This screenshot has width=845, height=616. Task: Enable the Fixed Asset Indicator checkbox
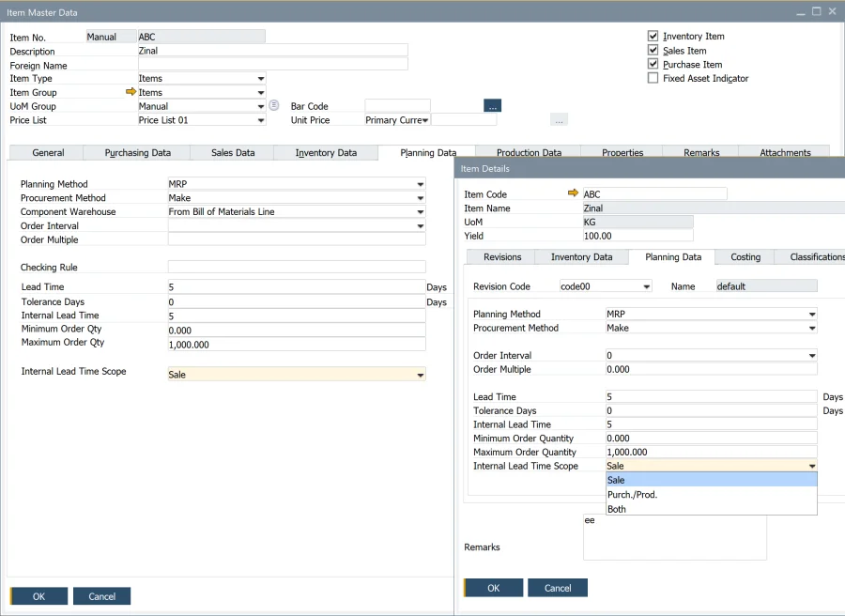[653, 79]
